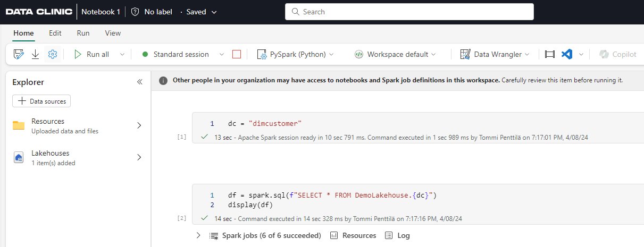Screen dimensions: 644x247
Task: Click the Data Wrangler icon
Action: pos(465,54)
